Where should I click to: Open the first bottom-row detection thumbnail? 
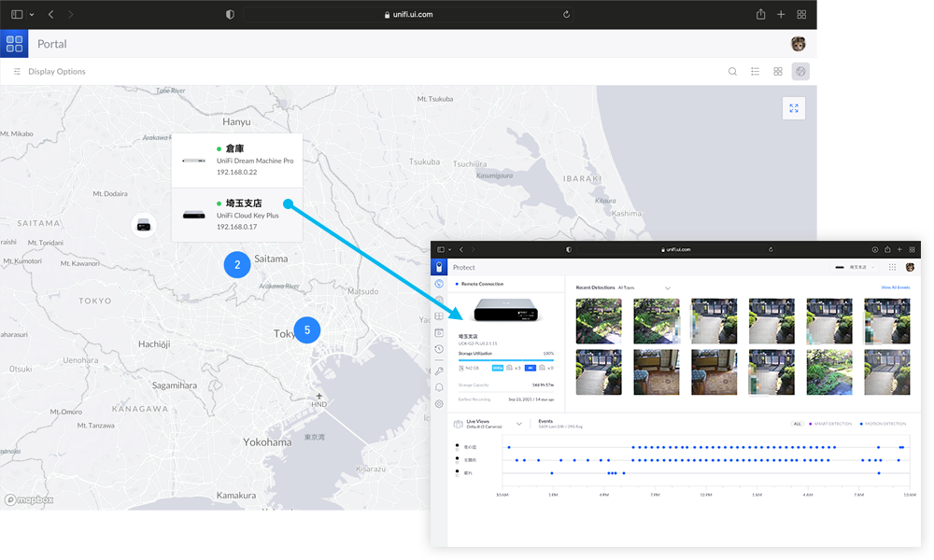coord(599,372)
